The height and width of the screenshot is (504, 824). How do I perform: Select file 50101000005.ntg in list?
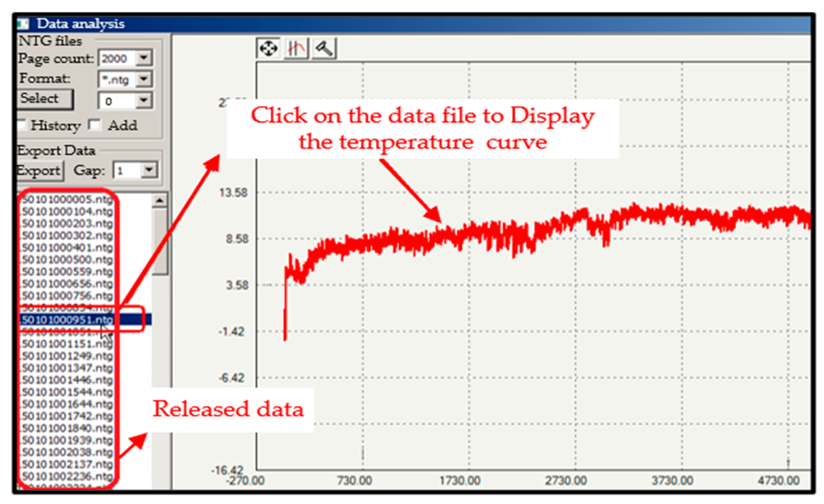click(x=68, y=200)
